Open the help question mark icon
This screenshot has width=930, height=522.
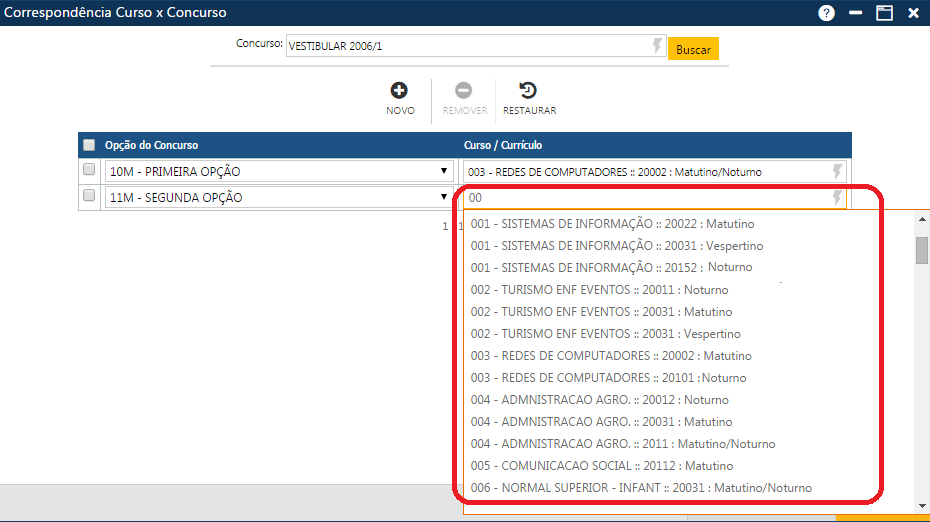point(826,13)
